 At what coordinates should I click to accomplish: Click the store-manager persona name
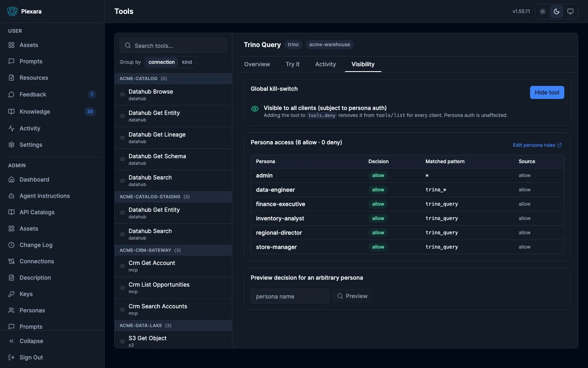[x=276, y=247]
